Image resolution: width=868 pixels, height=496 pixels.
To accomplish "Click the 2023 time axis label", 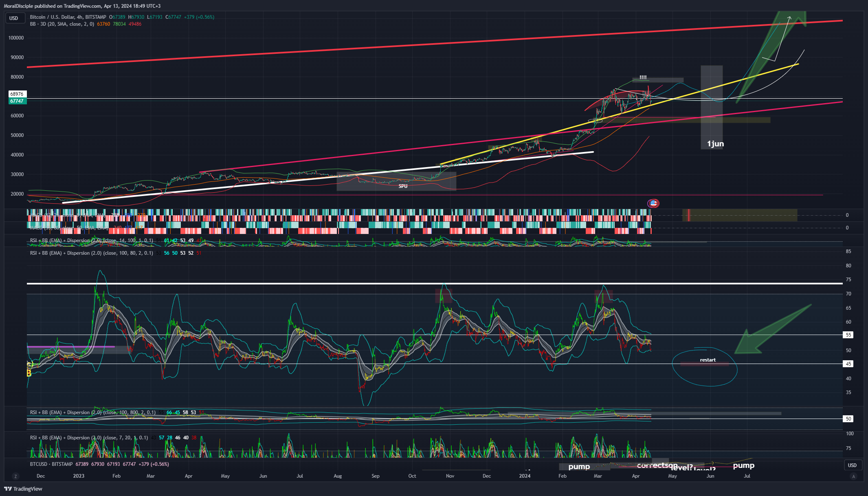I will pos(79,476).
